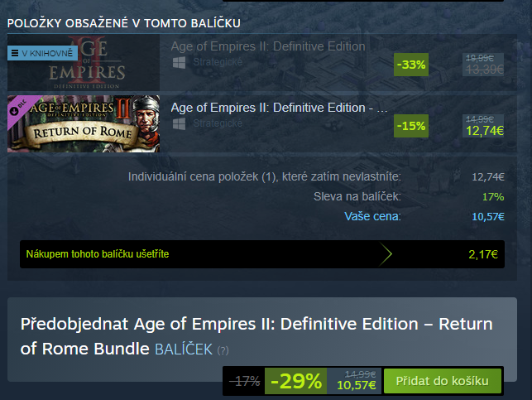The width and height of the screenshot is (532, 400).
Task: Click the purple DLC badge icon
Action: pos(19,110)
